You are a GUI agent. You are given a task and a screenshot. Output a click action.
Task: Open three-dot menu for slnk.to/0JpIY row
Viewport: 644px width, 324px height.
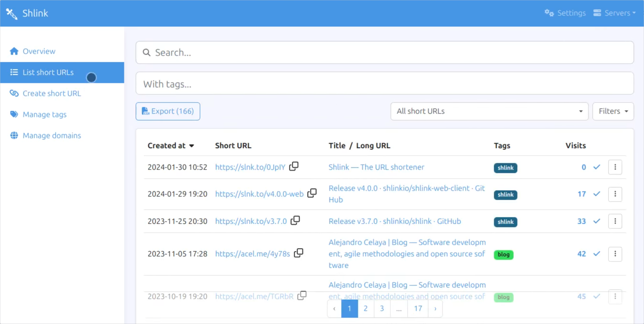click(x=615, y=167)
